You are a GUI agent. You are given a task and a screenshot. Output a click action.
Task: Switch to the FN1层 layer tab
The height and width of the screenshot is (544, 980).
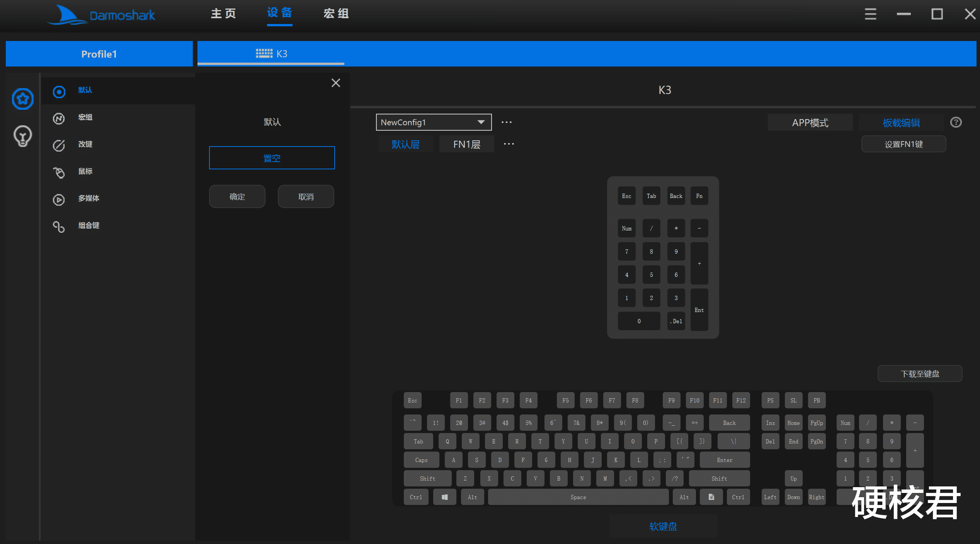pos(466,144)
